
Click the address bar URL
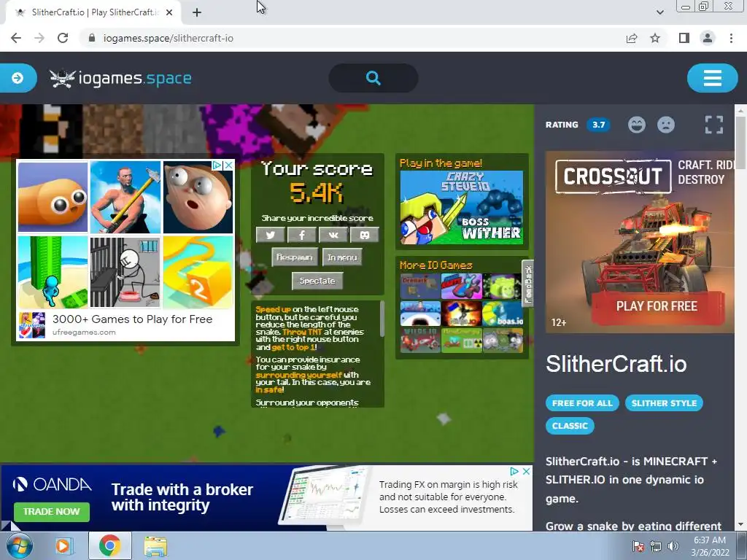[169, 38]
